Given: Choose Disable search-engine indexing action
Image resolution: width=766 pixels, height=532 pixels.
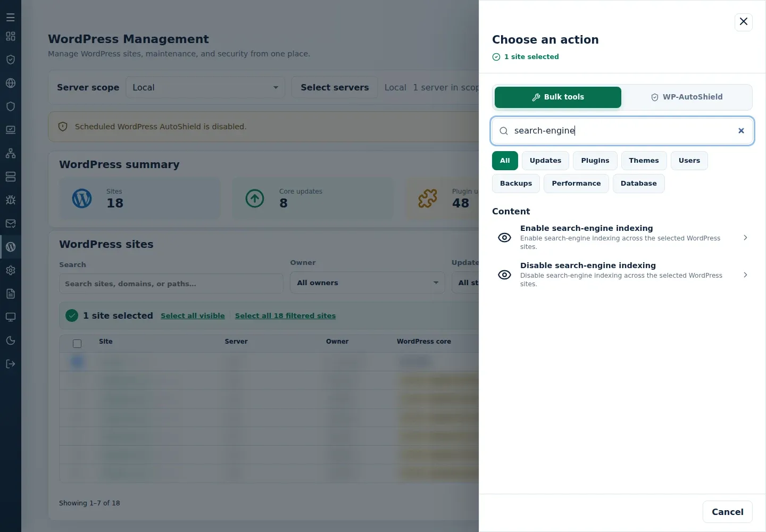Looking at the screenshot, I should pyautogui.click(x=622, y=275).
